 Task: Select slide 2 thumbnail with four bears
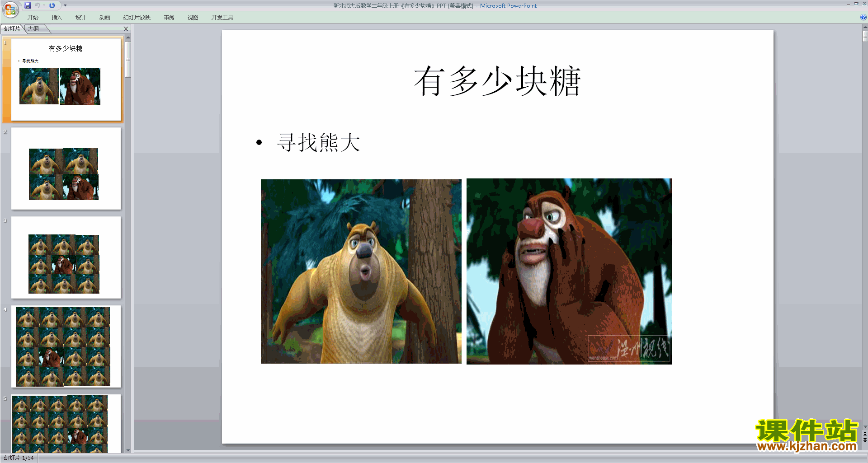(x=66, y=168)
